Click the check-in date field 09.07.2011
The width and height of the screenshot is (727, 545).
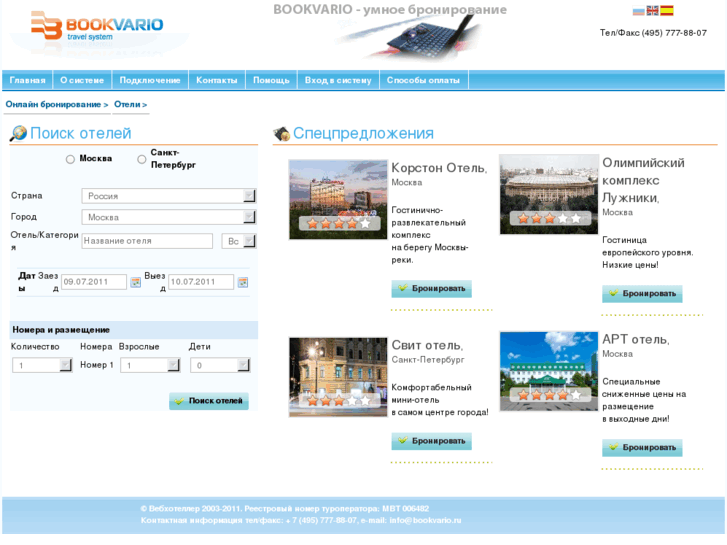[94, 282]
